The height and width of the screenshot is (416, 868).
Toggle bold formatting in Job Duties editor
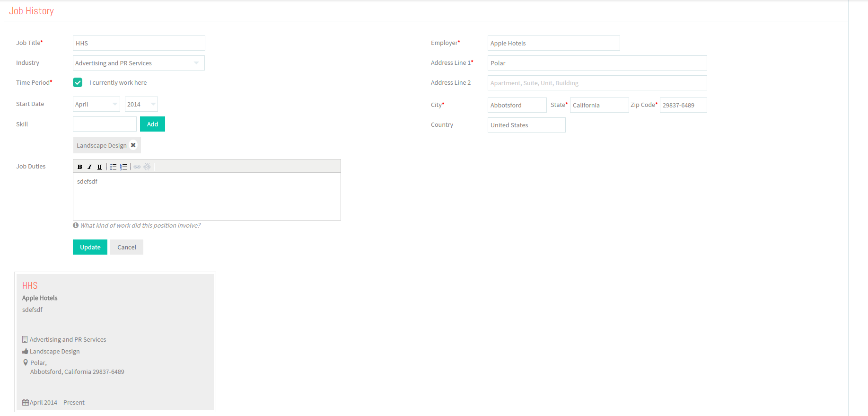(x=79, y=167)
